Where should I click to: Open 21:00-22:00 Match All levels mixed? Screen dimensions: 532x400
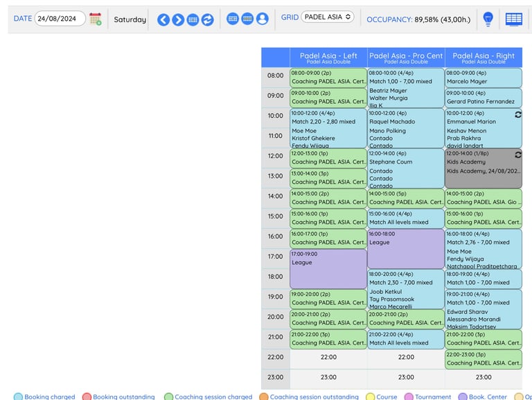406,339
